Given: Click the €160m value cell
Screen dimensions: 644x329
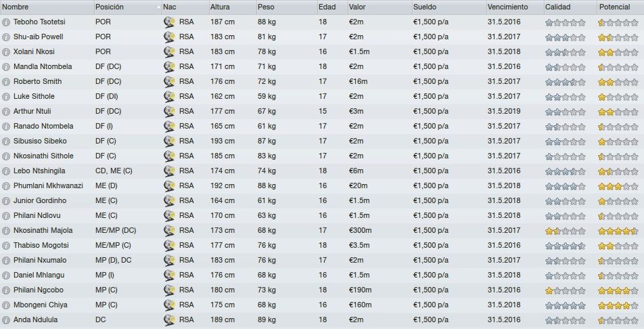Looking at the screenshot, I should click(x=360, y=305).
